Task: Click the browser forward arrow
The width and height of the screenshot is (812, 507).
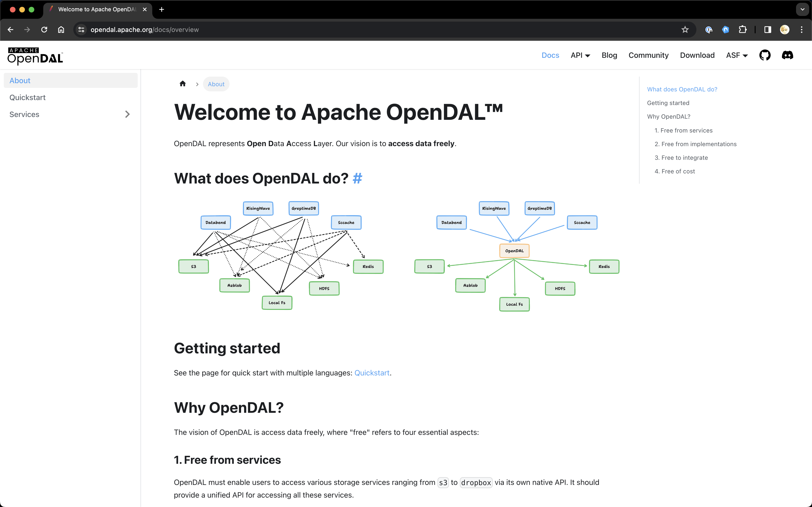Action: coord(27,30)
